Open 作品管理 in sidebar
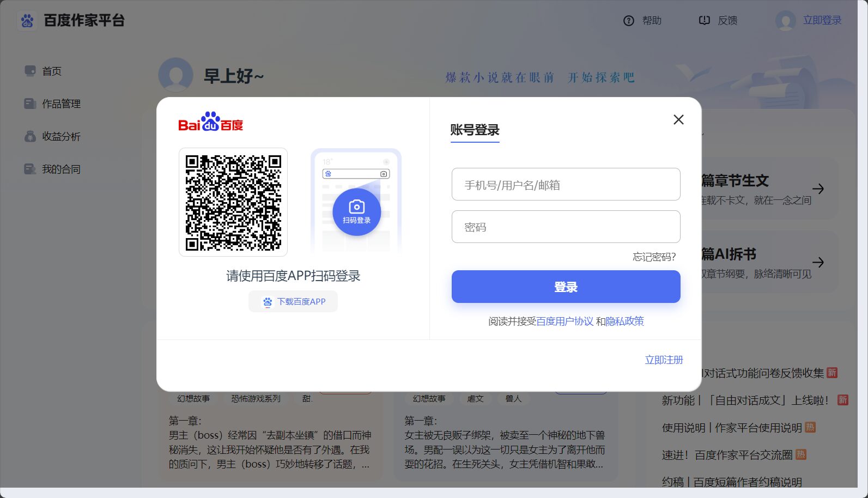This screenshot has width=868, height=498. pos(61,104)
